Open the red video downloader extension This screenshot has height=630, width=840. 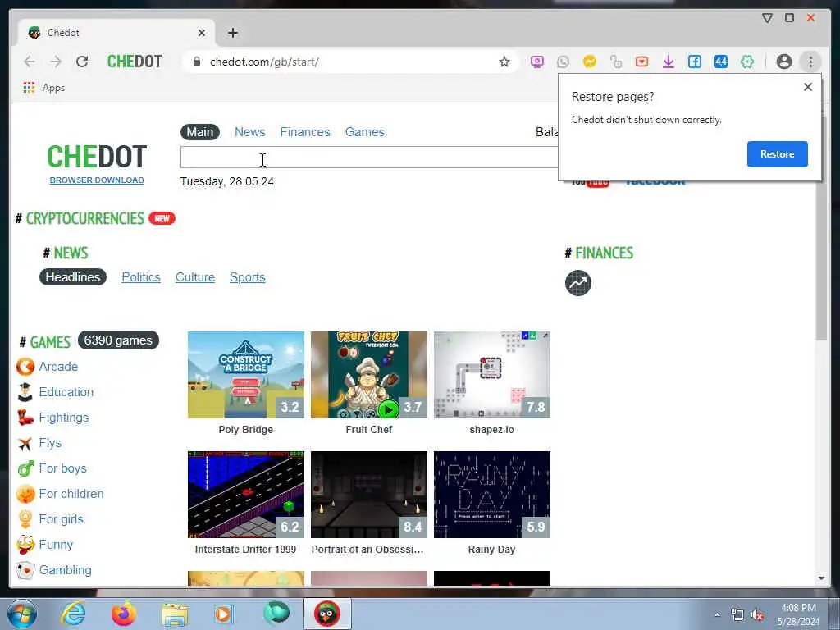641,62
